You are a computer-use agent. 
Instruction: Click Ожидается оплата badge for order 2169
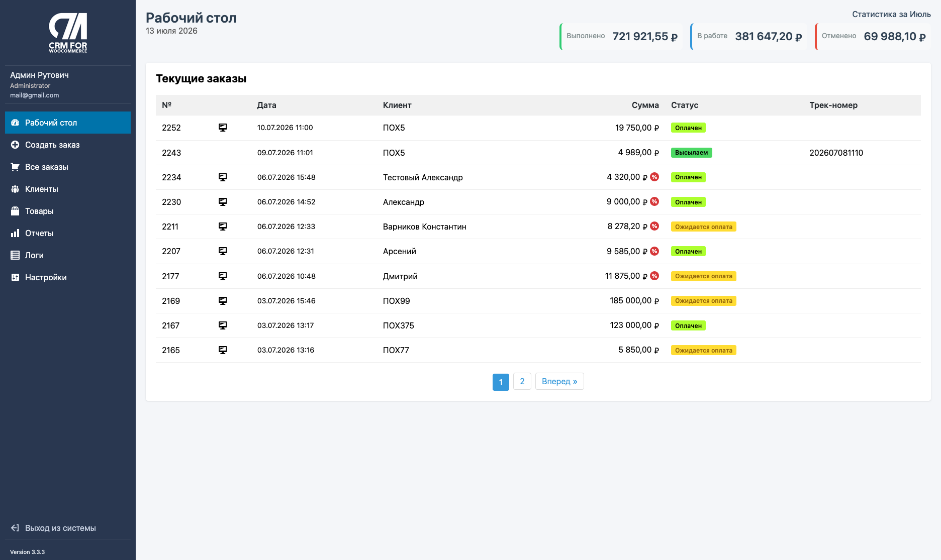[x=703, y=301]
